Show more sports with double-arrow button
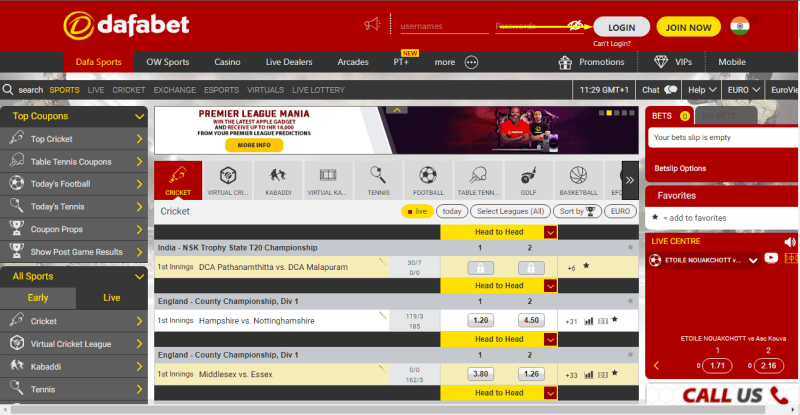 (630, 180)
